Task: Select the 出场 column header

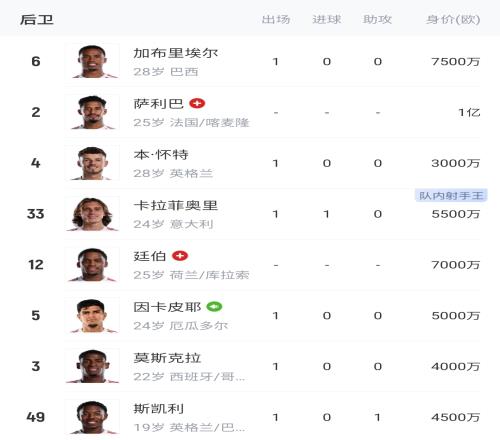Action: pos(276,20)
